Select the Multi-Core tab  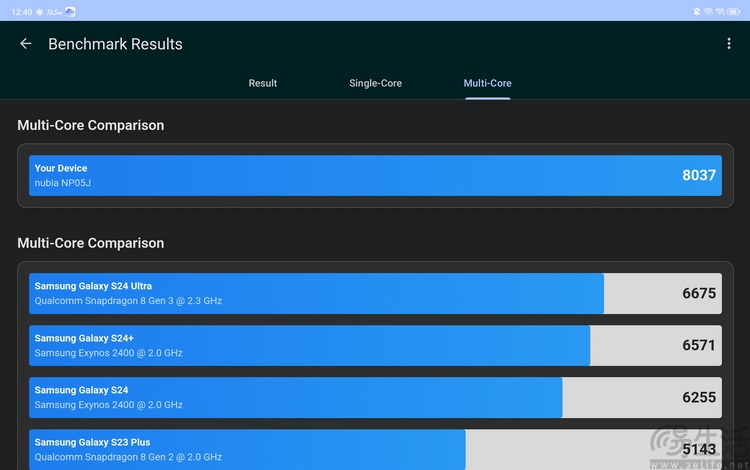point(487,83)
